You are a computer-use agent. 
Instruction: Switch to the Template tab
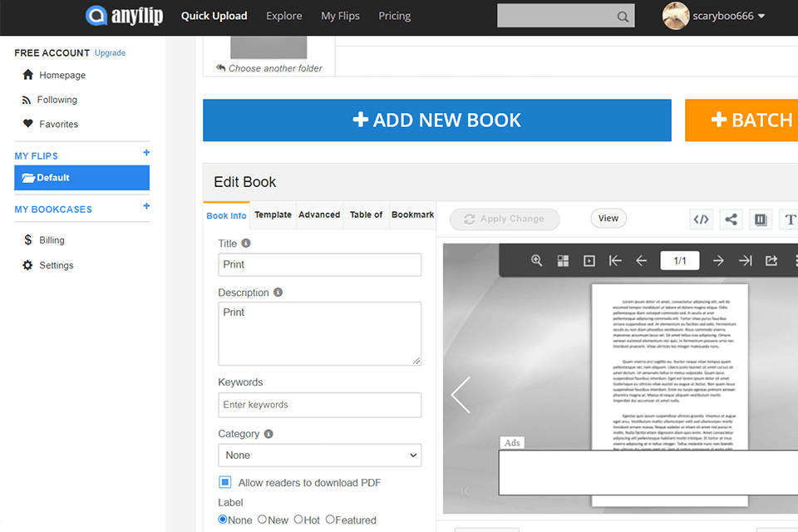pos(273,214)
